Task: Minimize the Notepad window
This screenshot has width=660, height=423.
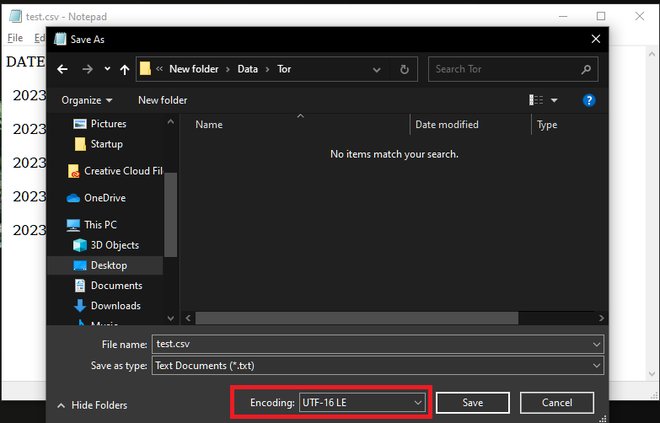Action: (563, 16)
